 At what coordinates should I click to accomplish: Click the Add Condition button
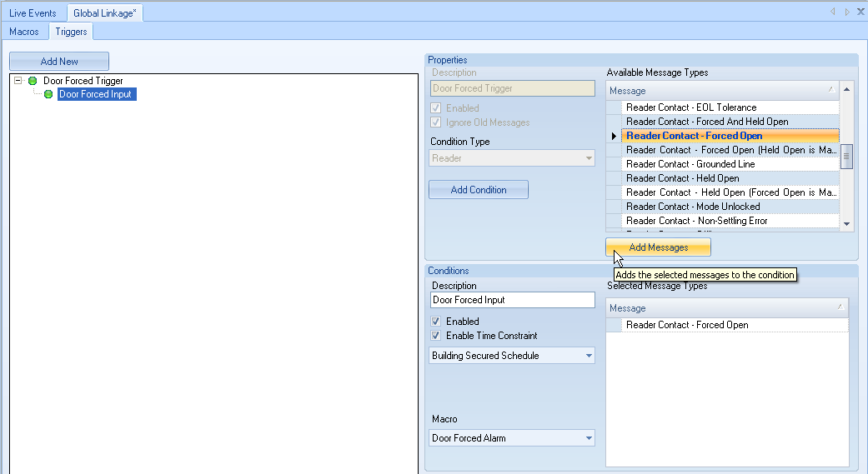(x=479, y=190)
